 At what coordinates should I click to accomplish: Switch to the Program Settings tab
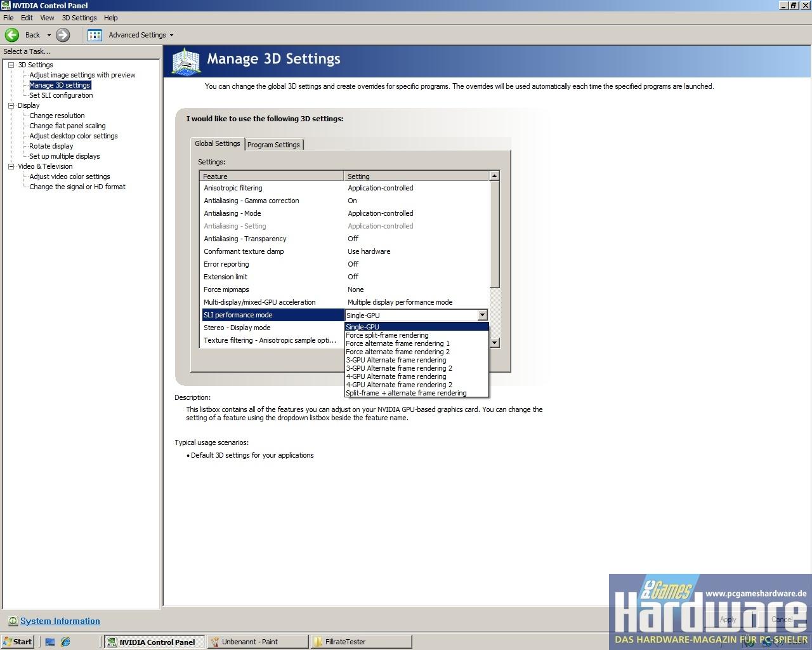tap(273, 145)
